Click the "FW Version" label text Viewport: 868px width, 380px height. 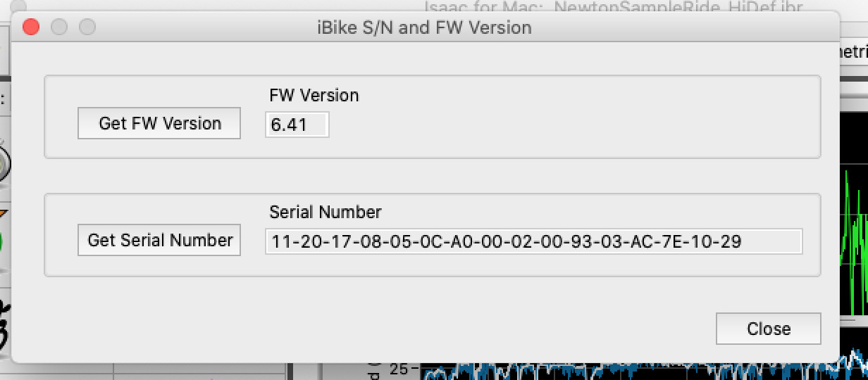point(314,95)
